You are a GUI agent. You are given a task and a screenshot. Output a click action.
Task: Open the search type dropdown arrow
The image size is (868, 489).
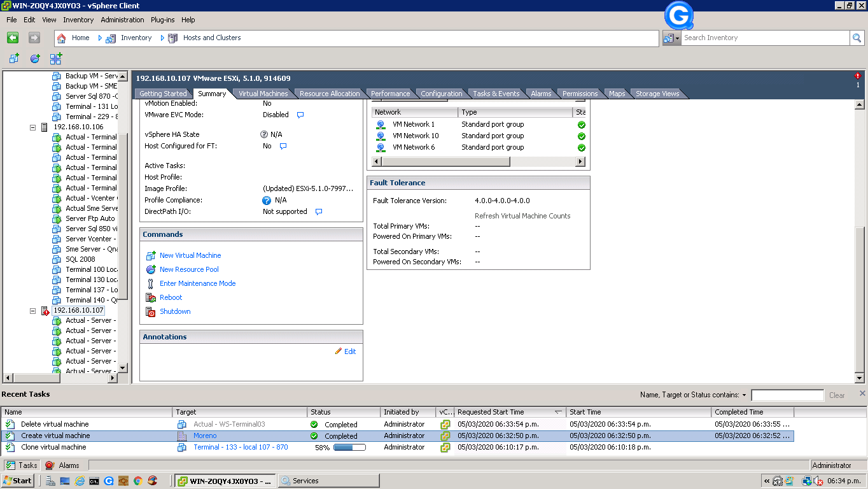pos(678,38)
